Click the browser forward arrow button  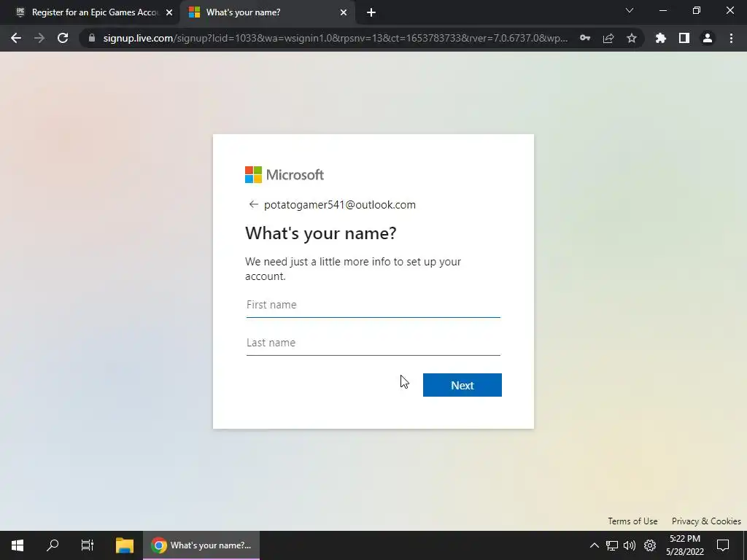39,38
